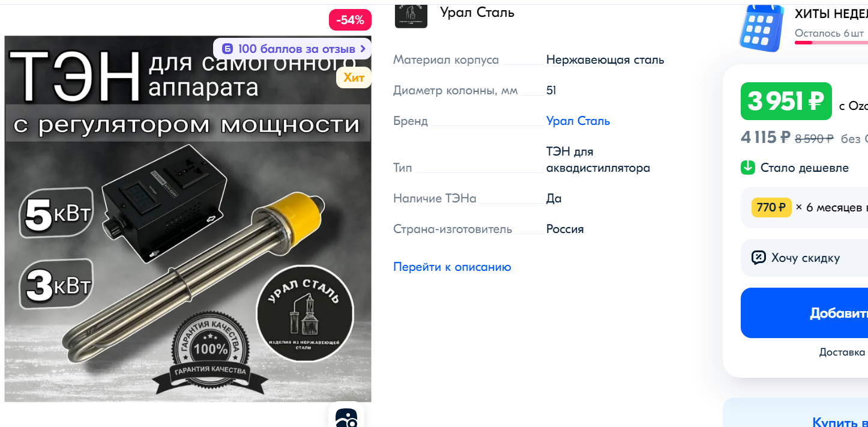Open the 770 ₽ × 6 месяцев installment
This screenshot has height=427, width=868.
tap(804, 208)
